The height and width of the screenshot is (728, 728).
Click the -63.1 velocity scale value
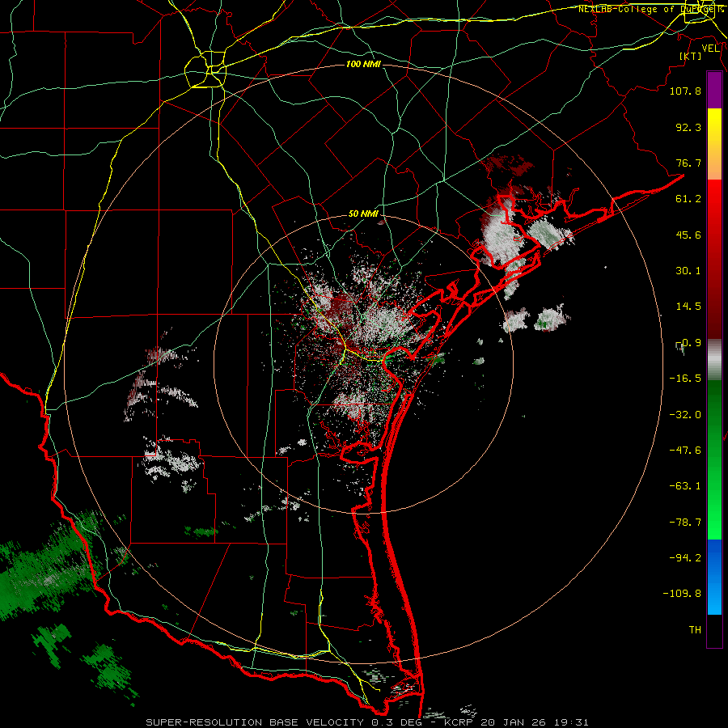pyautogui.click(x=685, y=486)
